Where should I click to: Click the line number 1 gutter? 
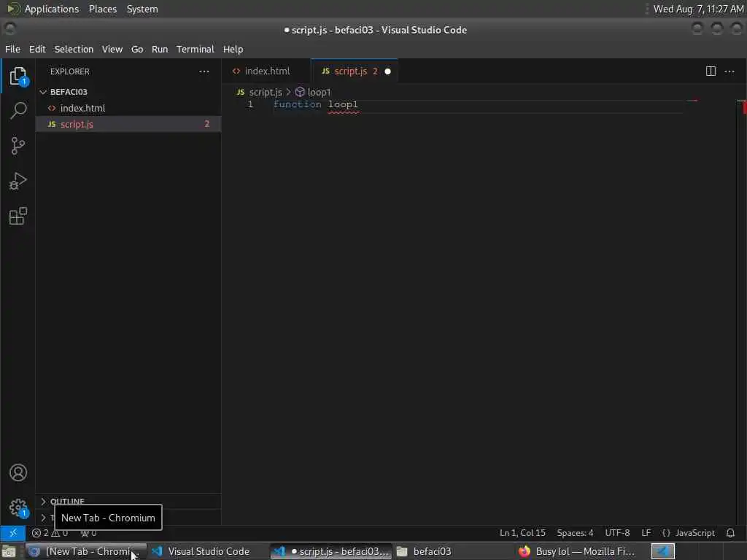[250, 104]
